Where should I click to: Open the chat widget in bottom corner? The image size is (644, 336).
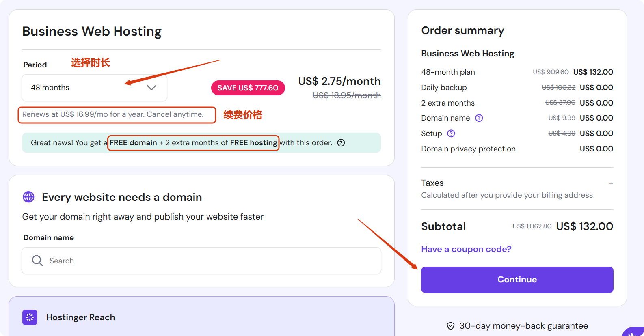[633, 333]
